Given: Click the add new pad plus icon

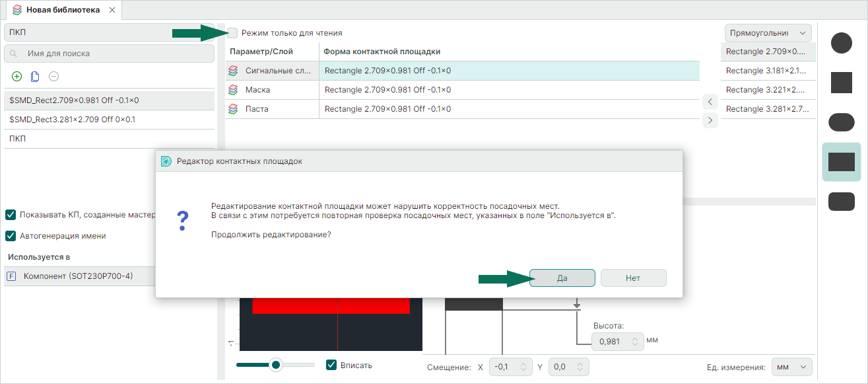Looking at the screenshot, I should (17, 76).
